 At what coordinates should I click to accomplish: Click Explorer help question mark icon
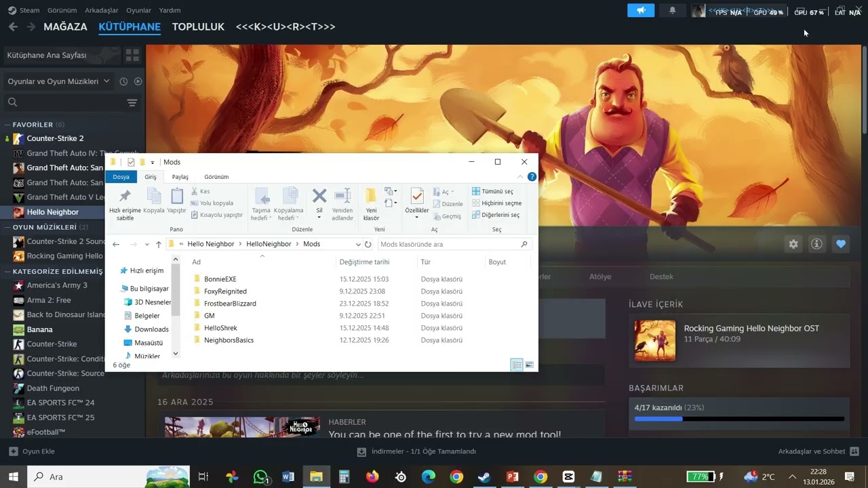coord(532,177)
